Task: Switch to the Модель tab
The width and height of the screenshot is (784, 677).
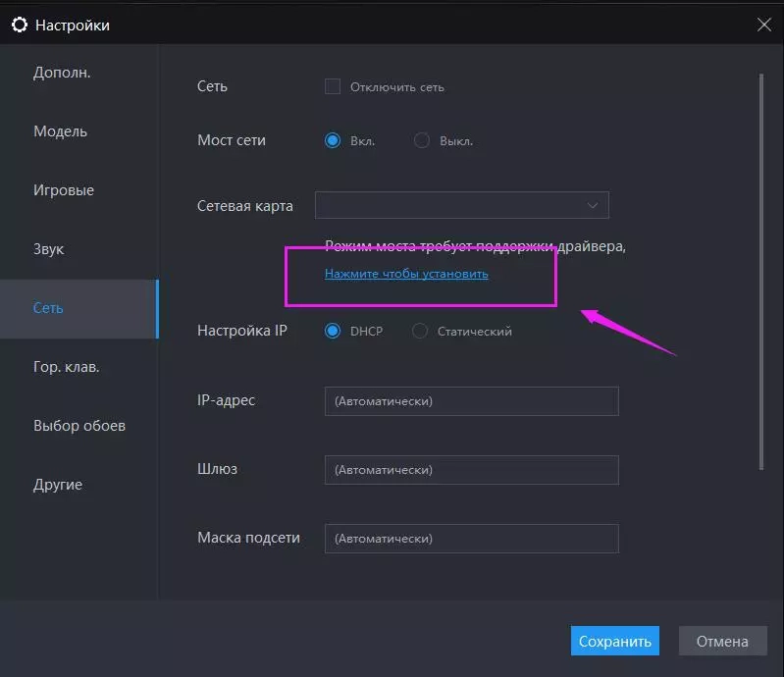Action: tap(60, 131)
